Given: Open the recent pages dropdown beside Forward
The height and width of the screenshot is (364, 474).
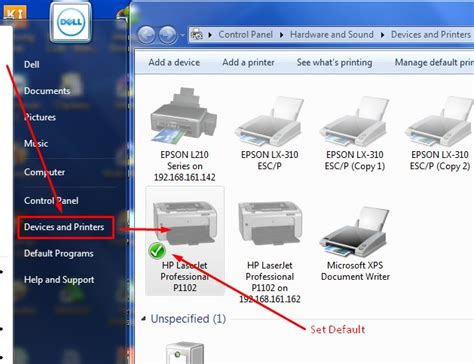Looking at the screenshot, I should coord(182,35).
